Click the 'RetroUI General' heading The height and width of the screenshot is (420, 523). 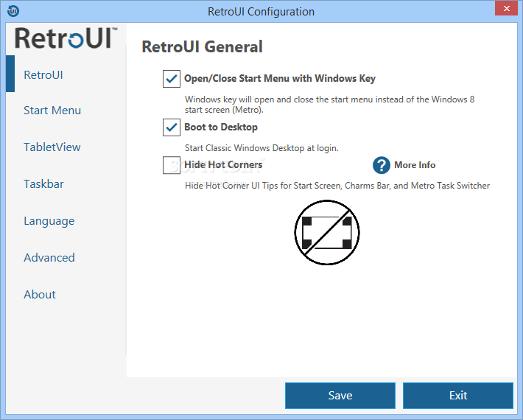(x=202, y=46)
